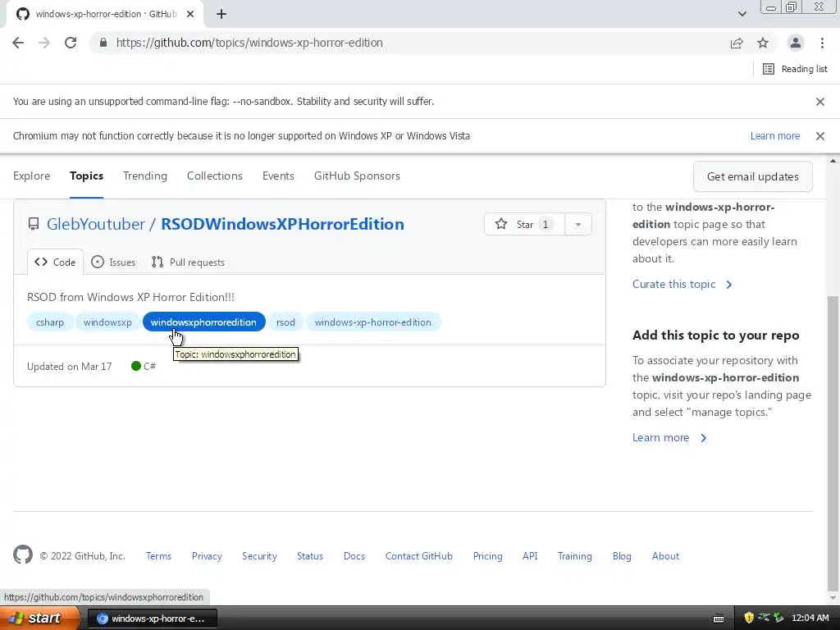Screen dimensions: 840x630
Task: Open the Blog footer link
Action: (x=622, y=556)
